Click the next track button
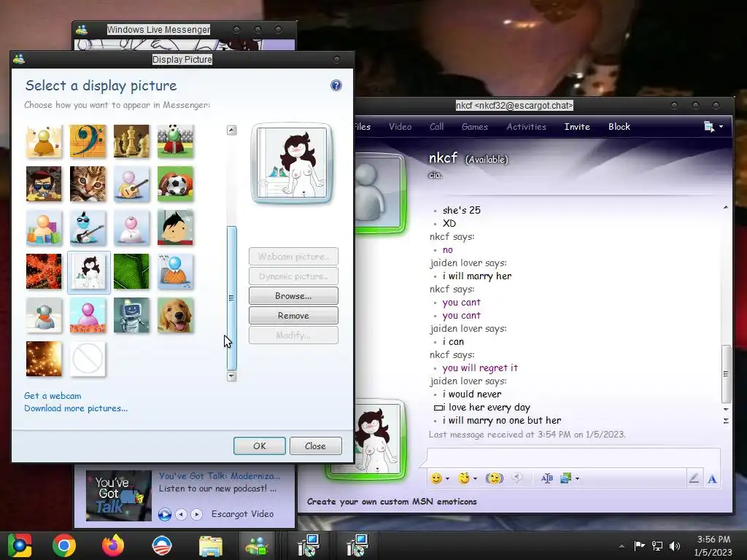747x560 pixels. tap(196, 514)
